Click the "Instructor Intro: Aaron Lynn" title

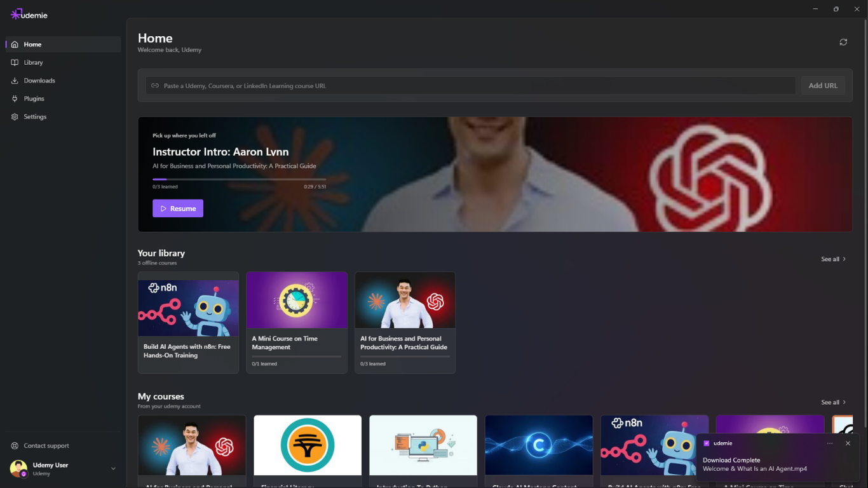point(220,152)
